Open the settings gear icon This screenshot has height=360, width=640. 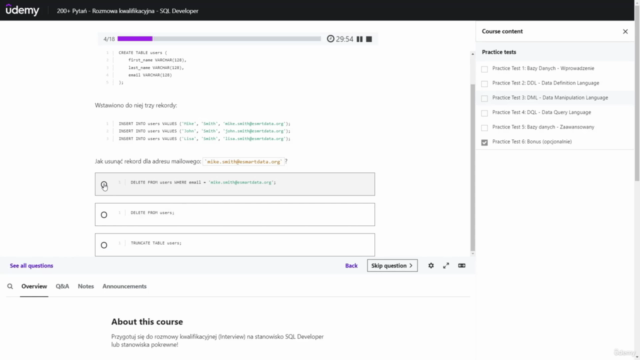click(x=431, y=266)
